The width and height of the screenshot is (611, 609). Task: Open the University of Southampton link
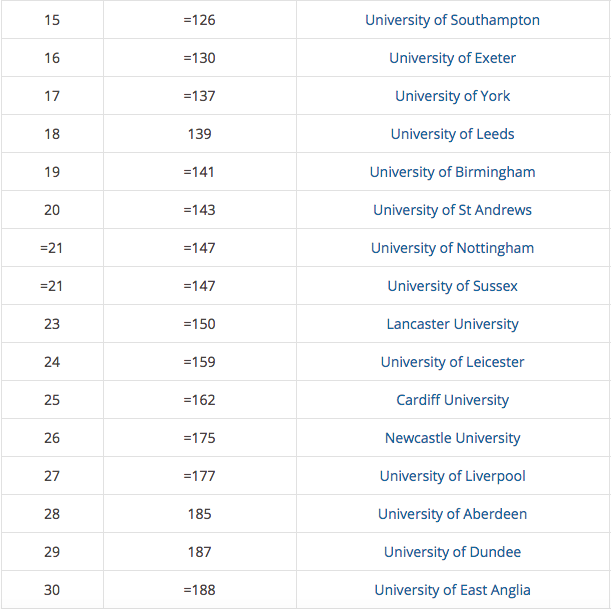(x=452, y=20)
